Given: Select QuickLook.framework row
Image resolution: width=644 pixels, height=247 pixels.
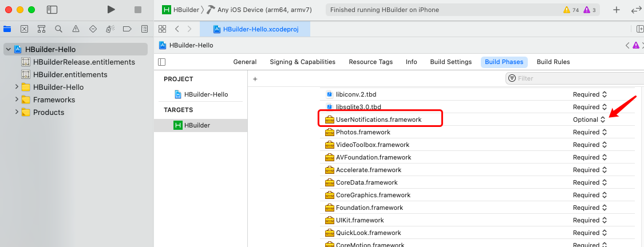Looking at the screenshot, I should (x=477, y=233).
